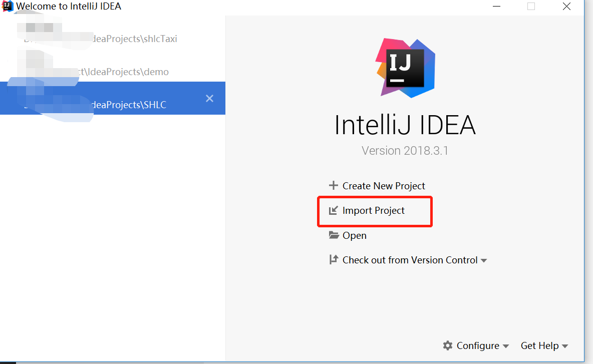Minimize the Welcome to IntelliJ IDEA window
Image resolution: width=593 pixels, height=364 pixels.
pos(496,7)
